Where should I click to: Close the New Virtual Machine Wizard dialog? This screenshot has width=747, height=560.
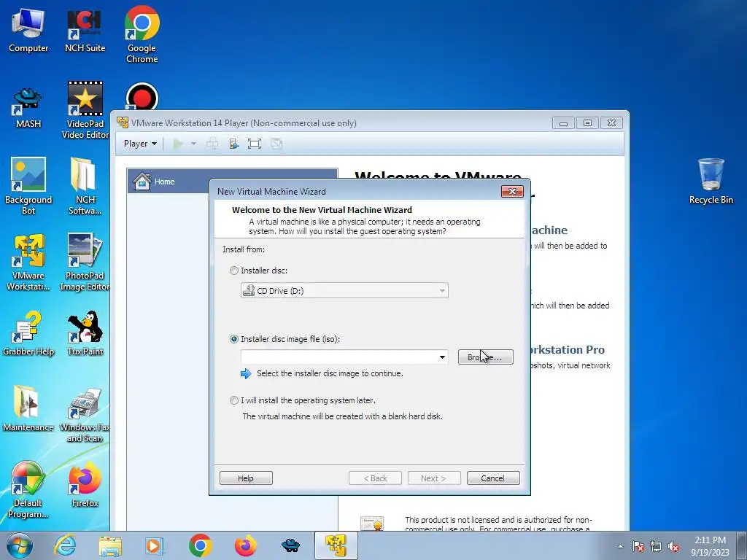(512, 191)
